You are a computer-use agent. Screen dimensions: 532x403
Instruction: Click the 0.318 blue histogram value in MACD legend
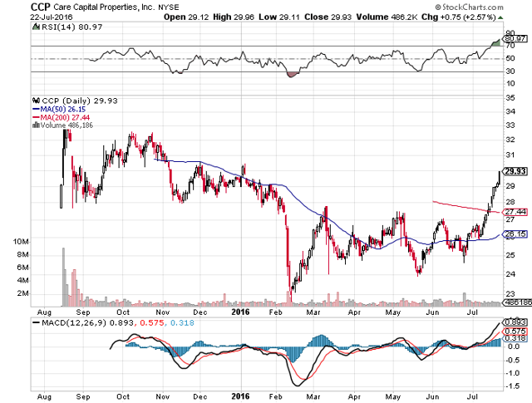(x=182, y=322)
